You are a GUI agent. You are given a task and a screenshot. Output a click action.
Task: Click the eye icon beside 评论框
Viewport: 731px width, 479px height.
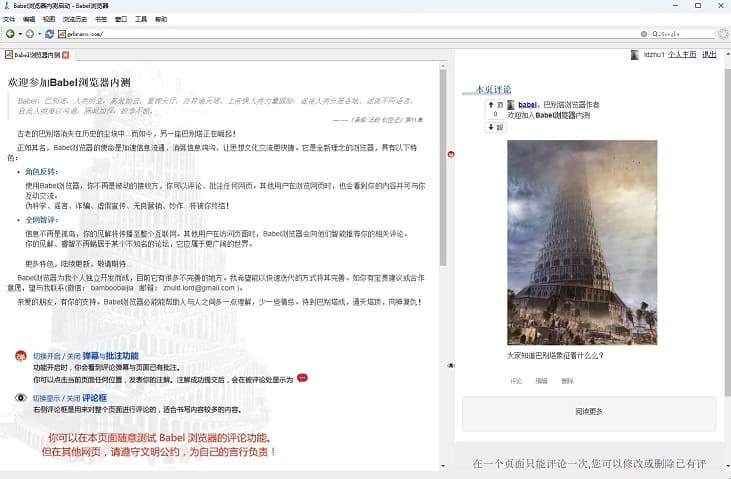(x=21, y=398)
